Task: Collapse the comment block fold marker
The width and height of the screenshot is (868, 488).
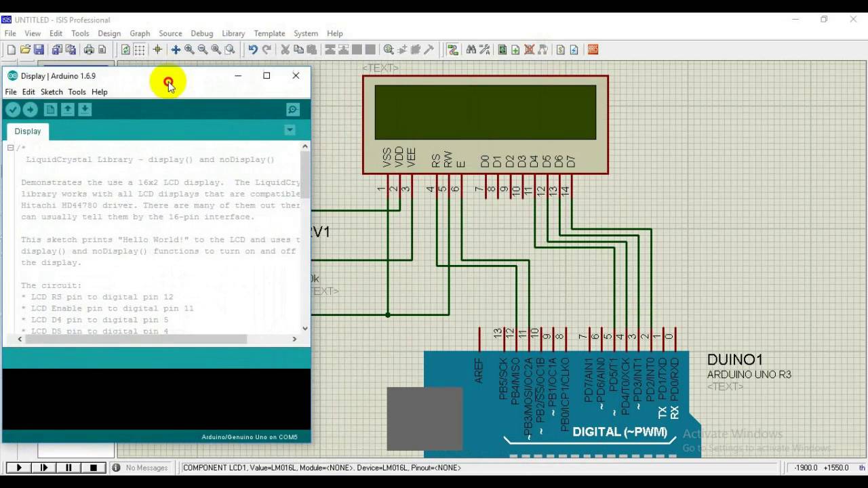Action: (x=10, y=148)
